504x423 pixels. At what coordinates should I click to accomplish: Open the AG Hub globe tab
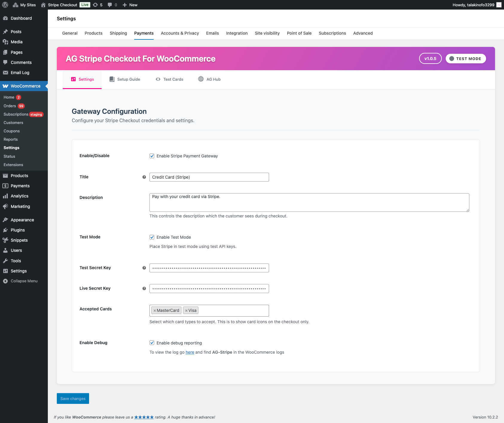[x=209, y=79]
